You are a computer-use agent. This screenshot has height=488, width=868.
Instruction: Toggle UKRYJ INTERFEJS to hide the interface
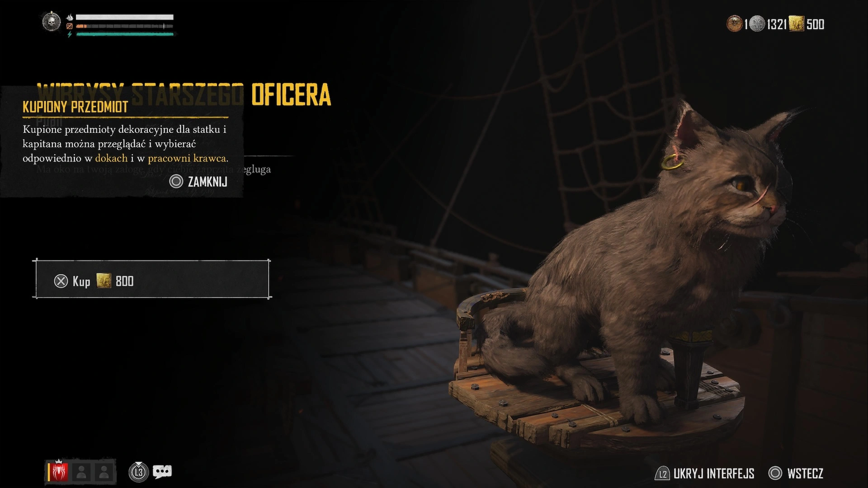[704, 474]
